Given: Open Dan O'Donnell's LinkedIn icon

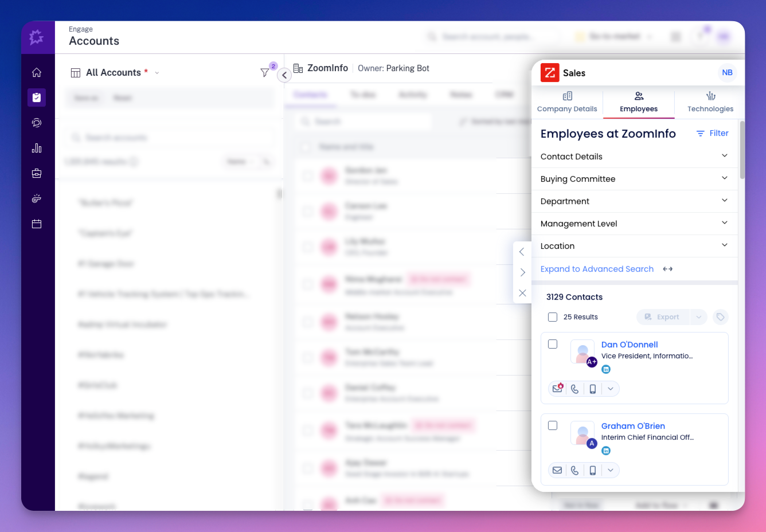Looking at the screenshot, I should [x=606, y=370].
